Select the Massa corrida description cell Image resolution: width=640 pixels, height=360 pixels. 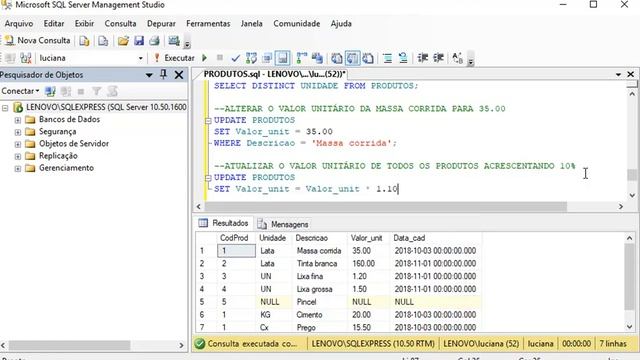point(320,251)
